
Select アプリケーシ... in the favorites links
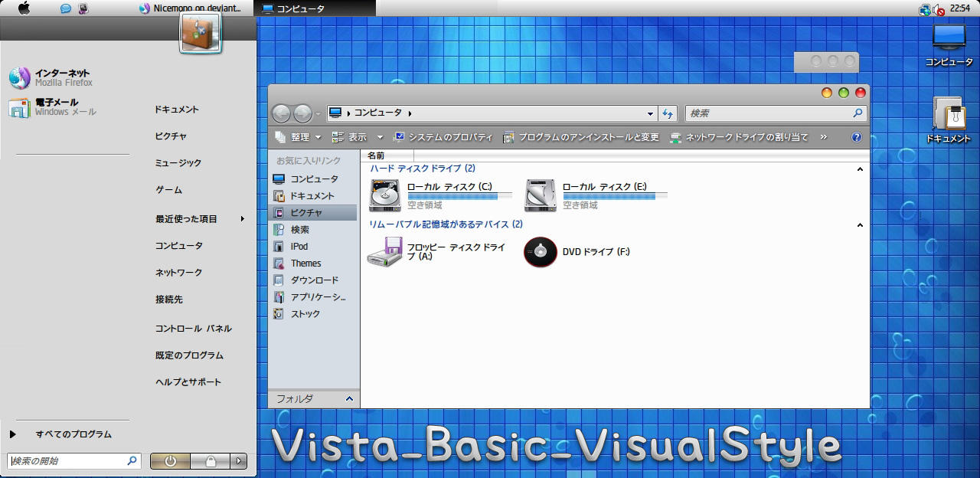[x=314, y=297]
